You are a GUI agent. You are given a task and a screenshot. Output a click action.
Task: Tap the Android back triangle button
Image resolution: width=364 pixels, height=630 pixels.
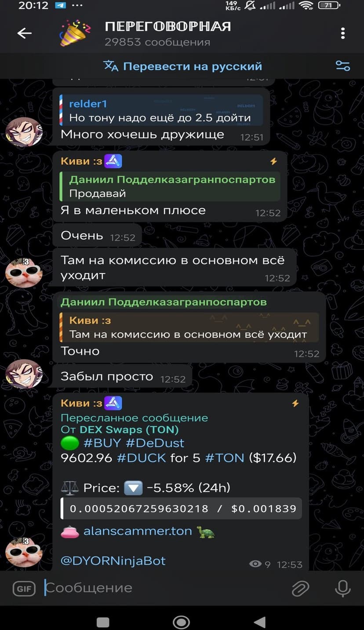(260, 622)
